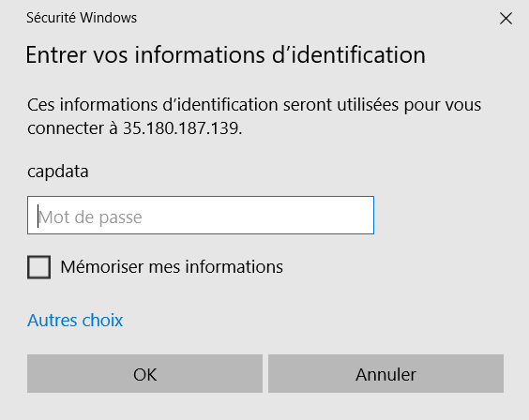Click the IP address 35.180.187.139 text

point(182,128)
